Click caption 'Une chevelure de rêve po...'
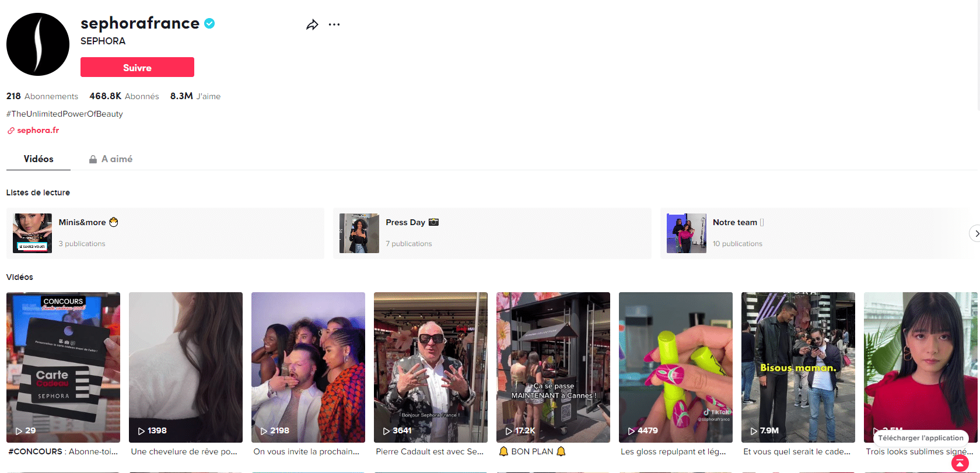 [x=184, y=451]
